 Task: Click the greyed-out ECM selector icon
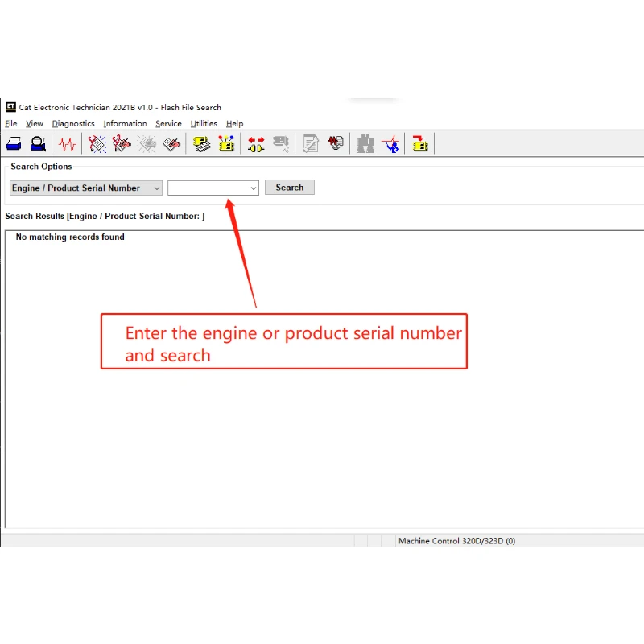click(x=281, y=144)
